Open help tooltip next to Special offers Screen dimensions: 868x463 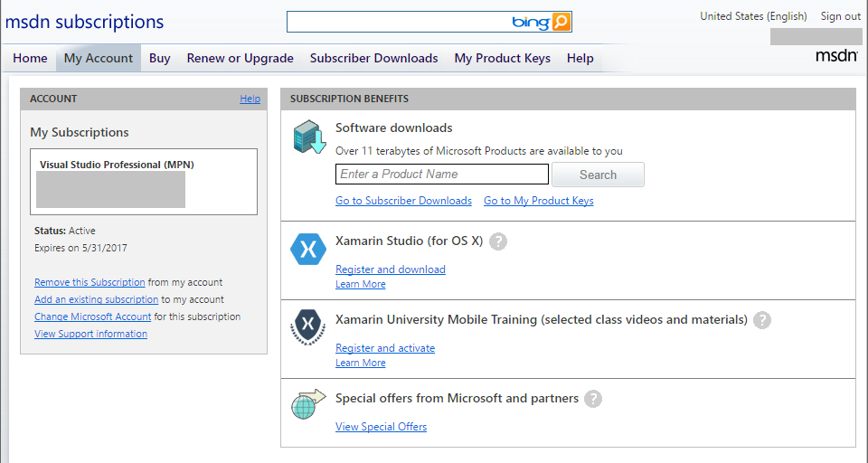pyautogui.click(x=593, y=399)
